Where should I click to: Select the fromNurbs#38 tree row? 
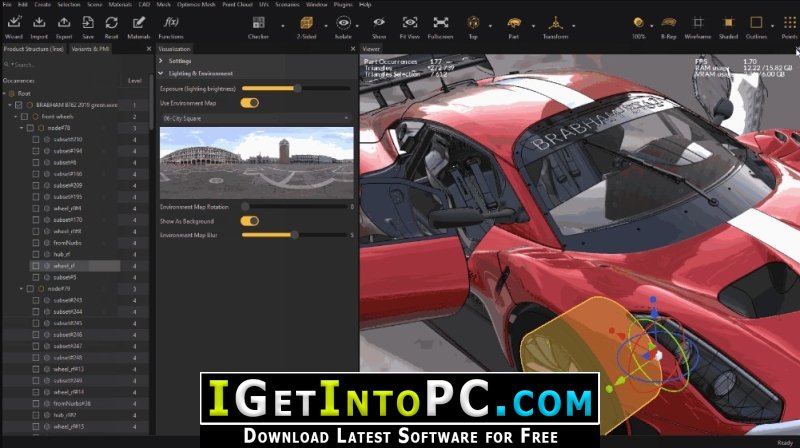72,404
